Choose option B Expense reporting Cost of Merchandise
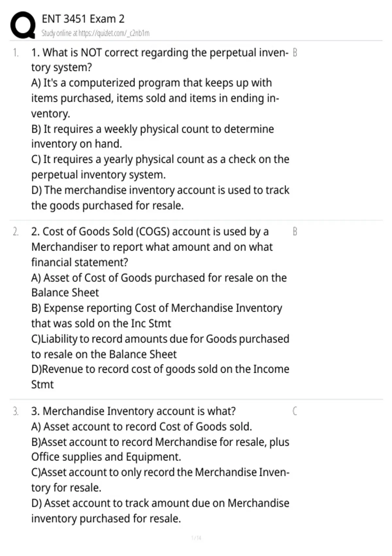 tap(157, 316)
